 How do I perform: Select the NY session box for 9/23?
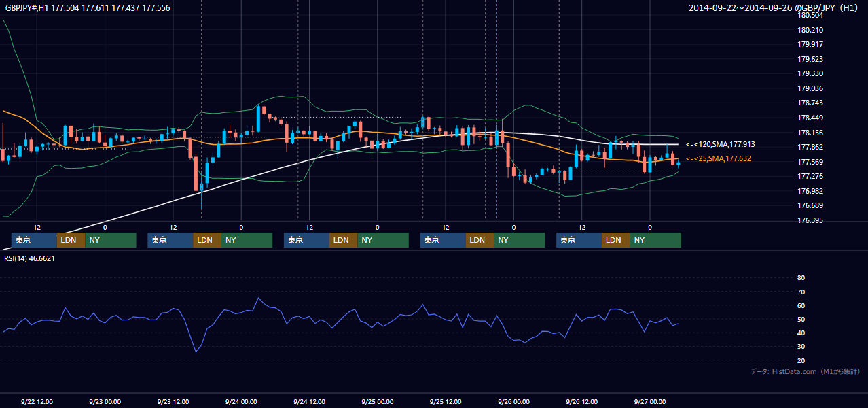tap(247, 240)
